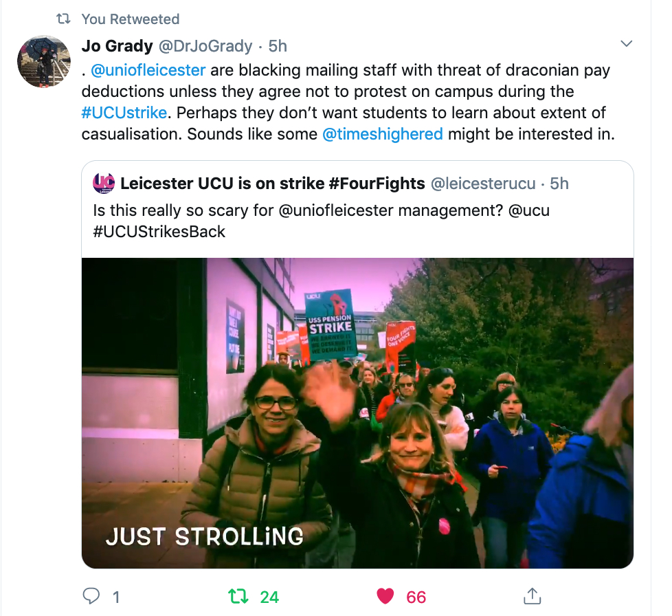Click the small retweet icon beside You Retweeted

(63, 19)
